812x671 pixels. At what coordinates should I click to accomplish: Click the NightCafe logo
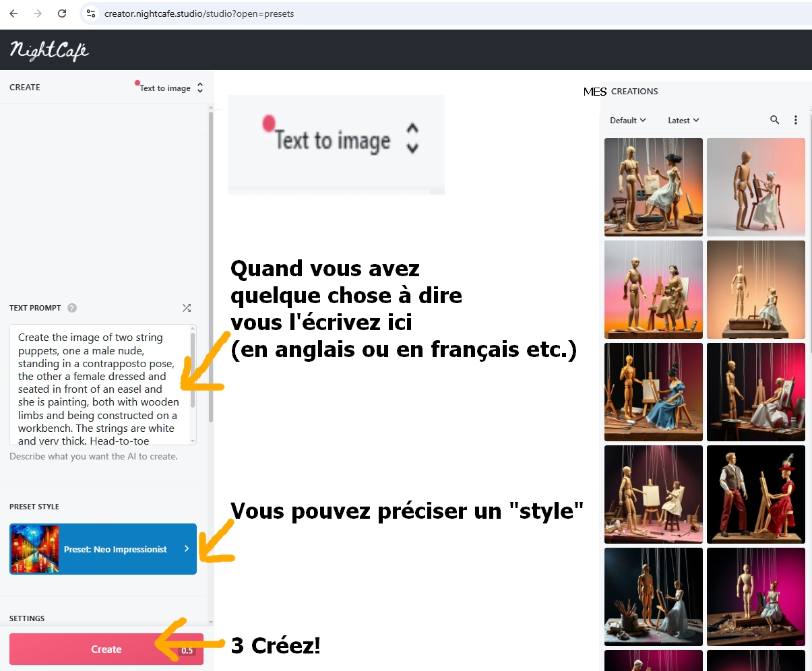click(49, 50)
